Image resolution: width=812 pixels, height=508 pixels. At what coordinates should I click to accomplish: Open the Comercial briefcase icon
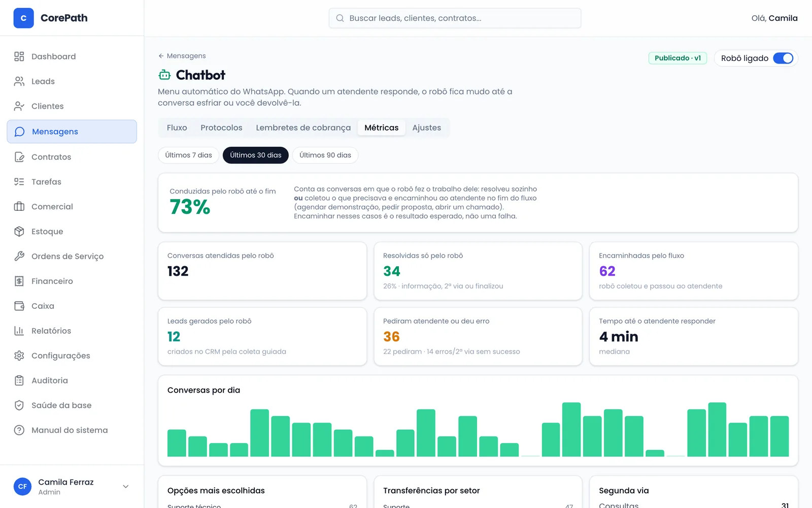[x=19, y=207]
